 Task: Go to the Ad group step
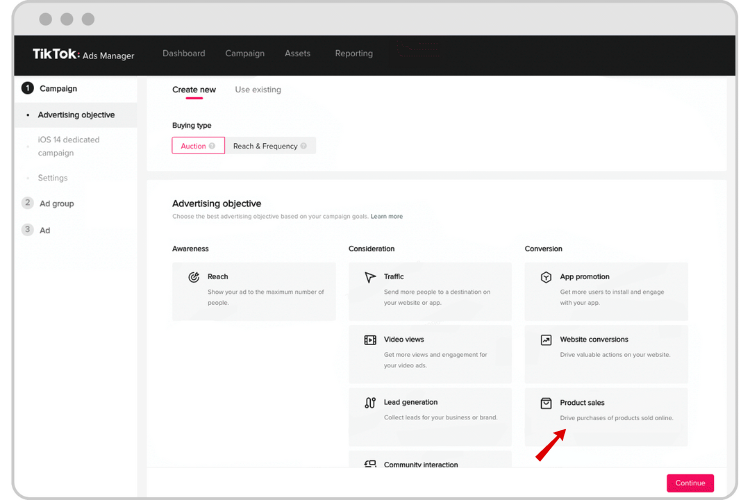[56, 203]
